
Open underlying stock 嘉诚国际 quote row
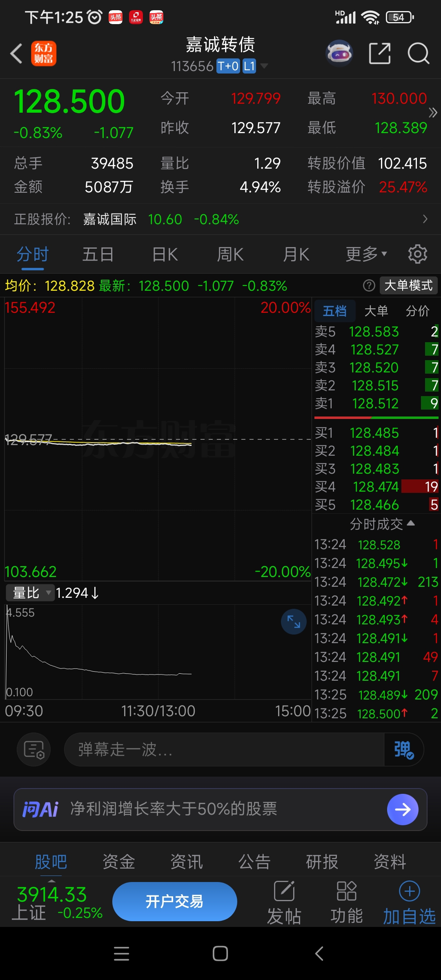coord(220,219)
